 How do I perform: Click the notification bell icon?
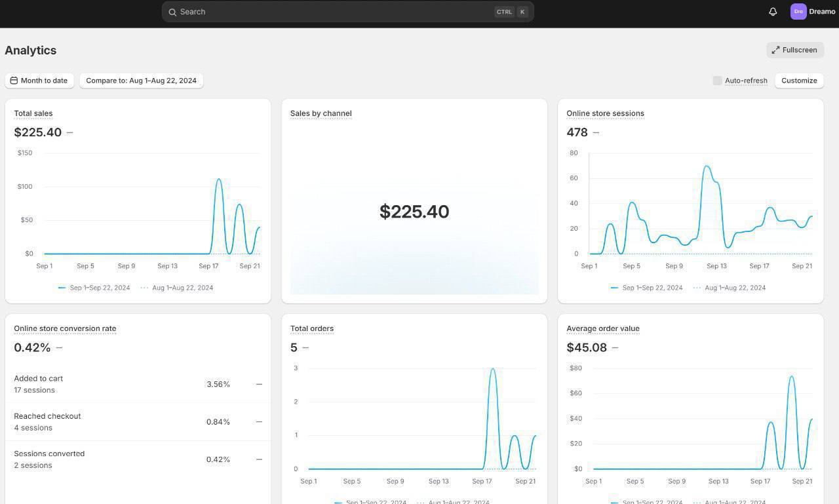click(x=773, y=12)
